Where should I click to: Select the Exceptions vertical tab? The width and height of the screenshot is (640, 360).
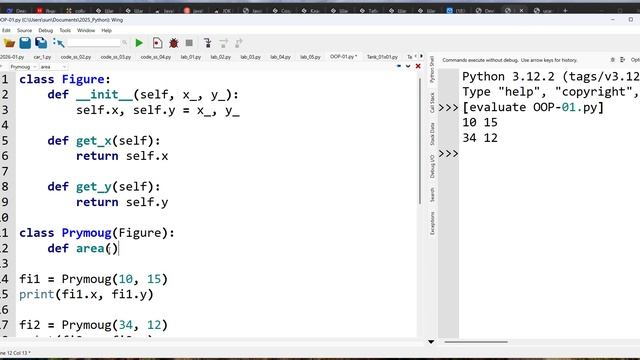click(432, 223)
